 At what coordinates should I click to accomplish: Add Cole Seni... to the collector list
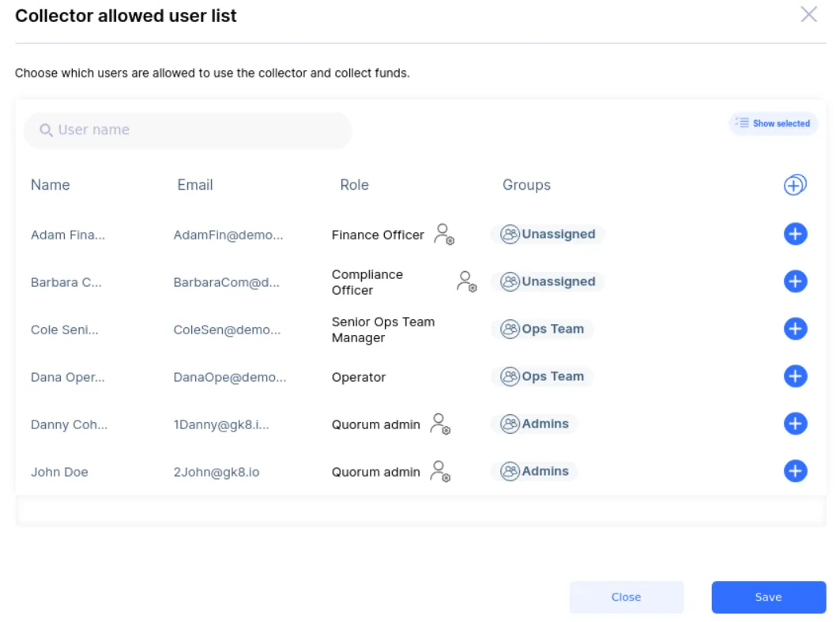[795, 329]
